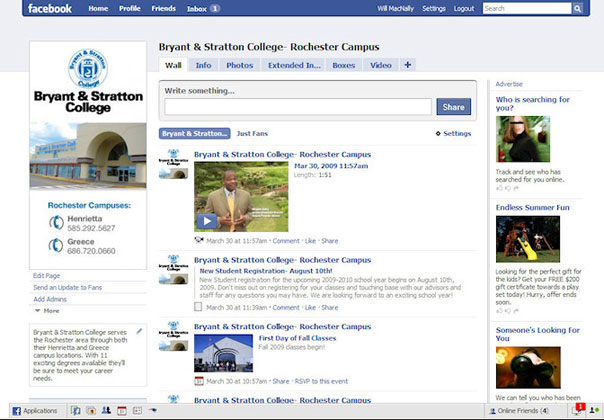Click the first bookmark icon after Applications
The height and width of the screenshot is (420, 604).
[x=76, y=411]
